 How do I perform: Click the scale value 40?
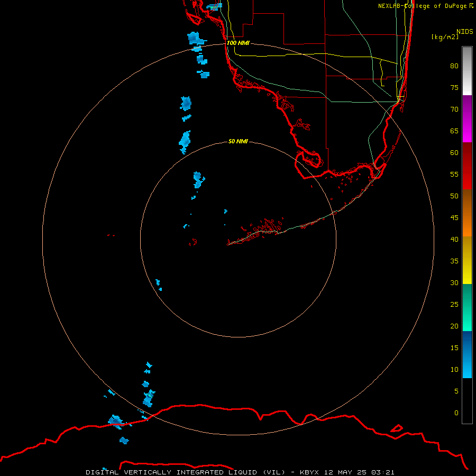(x=454, y=240)
